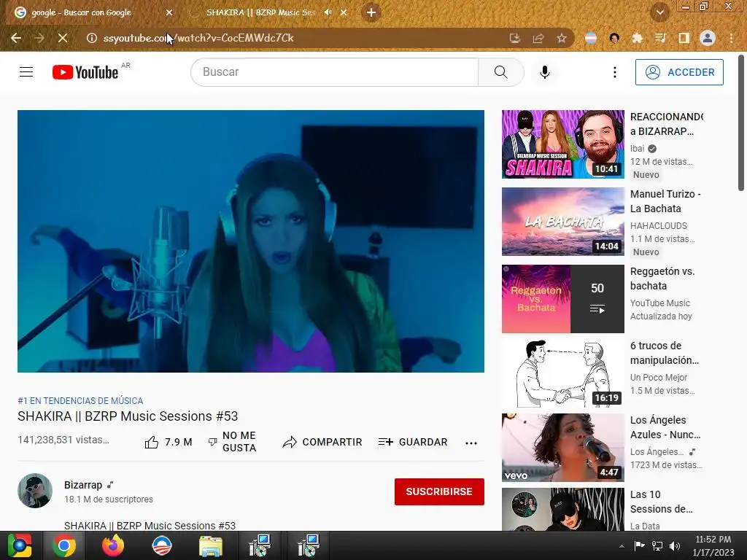Viewport: 747px width, 560px height.
Task: Open Ibai REACCIONANDO a BIZARRAP thumbnail
Action: [x=562, y=144]
